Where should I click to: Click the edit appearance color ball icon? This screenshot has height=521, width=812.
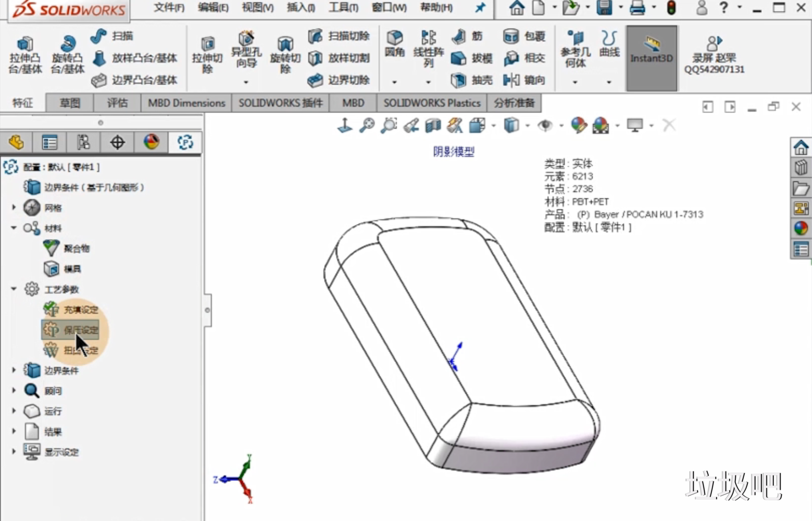(578, 126)
